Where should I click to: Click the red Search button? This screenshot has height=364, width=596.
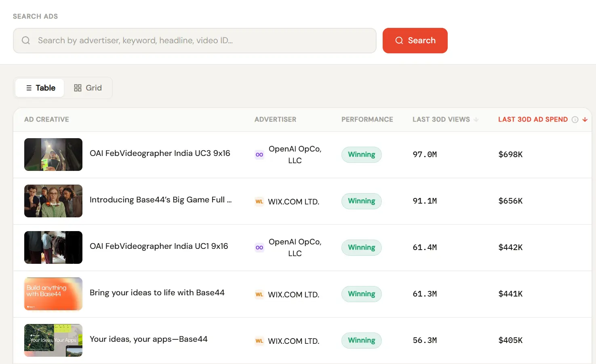click(x=415, y=40)
